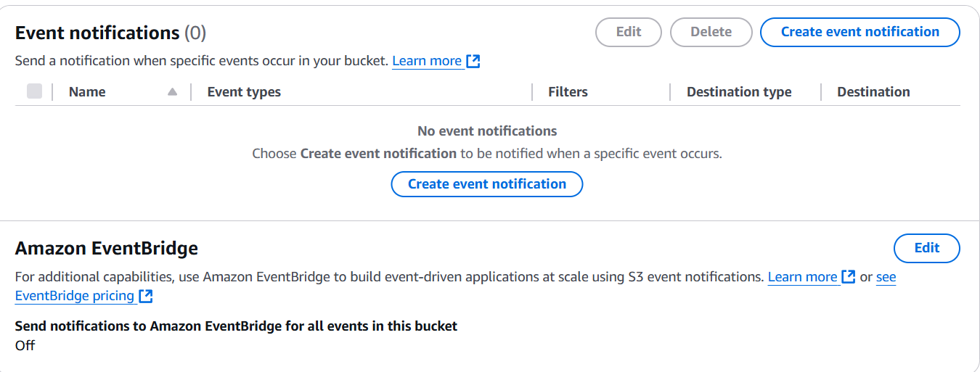Open Edit for Amazon EventBridge settings

(x=927, y=248)
